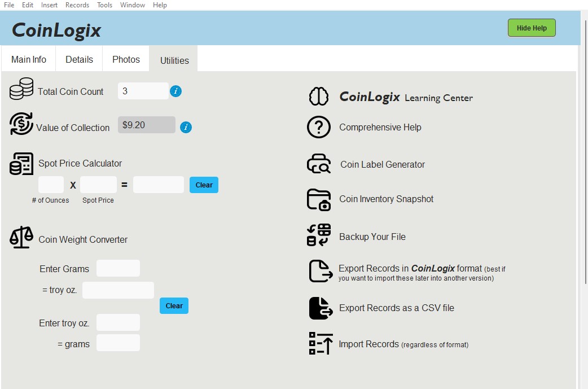Click the Hide Help button
The width and height of the screenshot is (588, 389).
click(x=532, y=28)
